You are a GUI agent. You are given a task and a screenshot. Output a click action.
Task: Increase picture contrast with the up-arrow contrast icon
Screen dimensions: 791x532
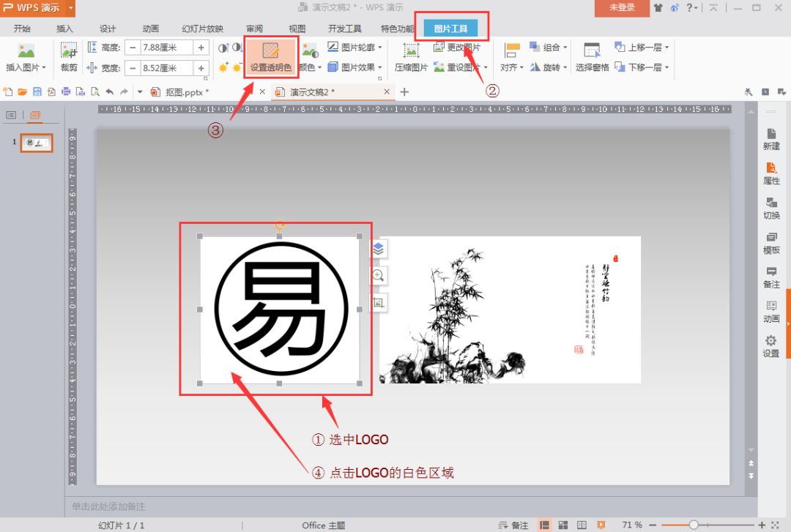click(x=223, y=48)
